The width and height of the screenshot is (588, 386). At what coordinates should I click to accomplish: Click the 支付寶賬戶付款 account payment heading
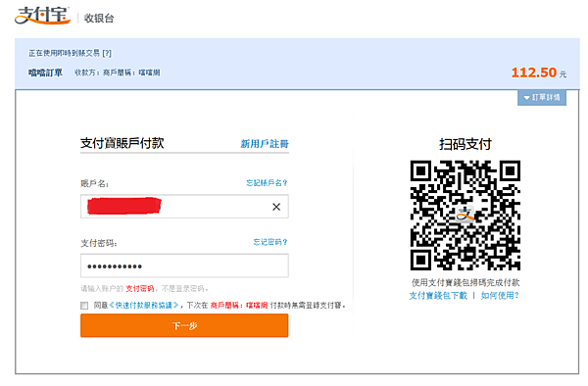(122, 143)
